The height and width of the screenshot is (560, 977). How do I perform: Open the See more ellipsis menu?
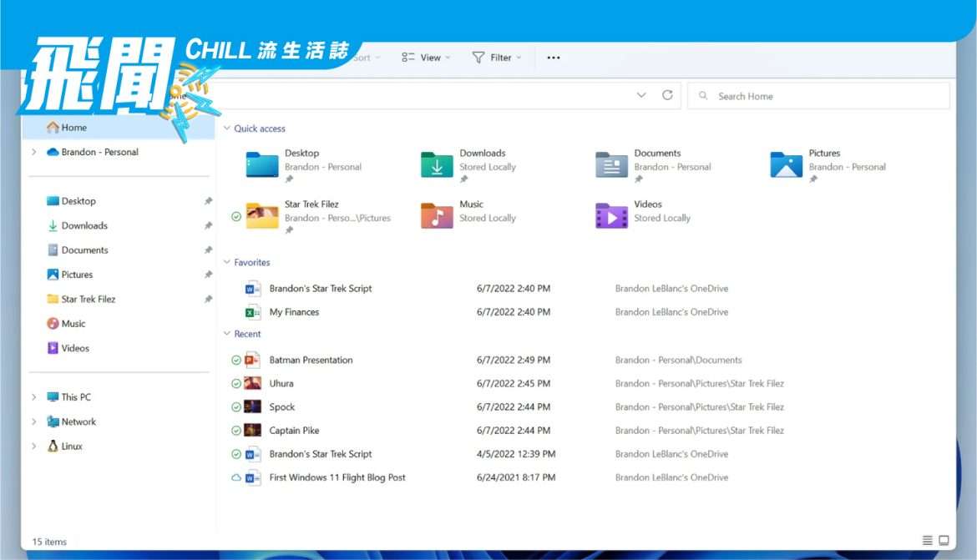554,58
